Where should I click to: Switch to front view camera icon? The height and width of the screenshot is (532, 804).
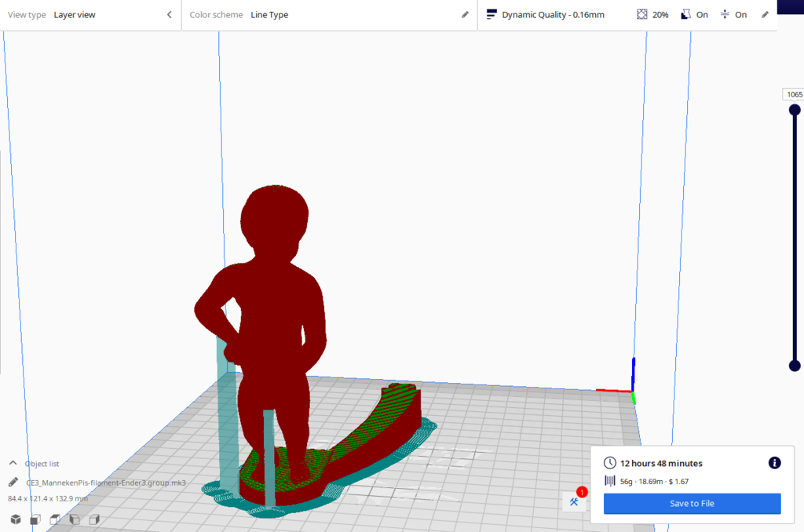coord(35,519)
